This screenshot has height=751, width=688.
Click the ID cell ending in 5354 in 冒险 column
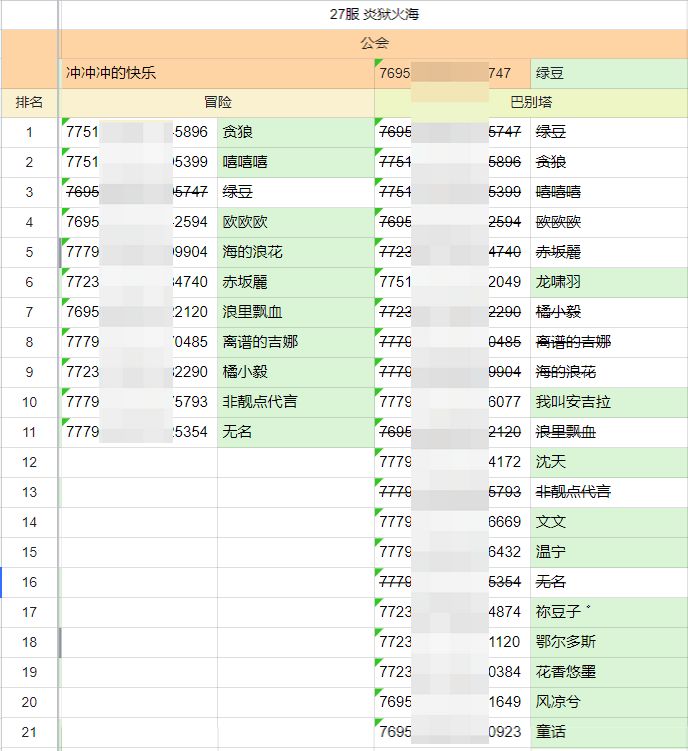139,432
